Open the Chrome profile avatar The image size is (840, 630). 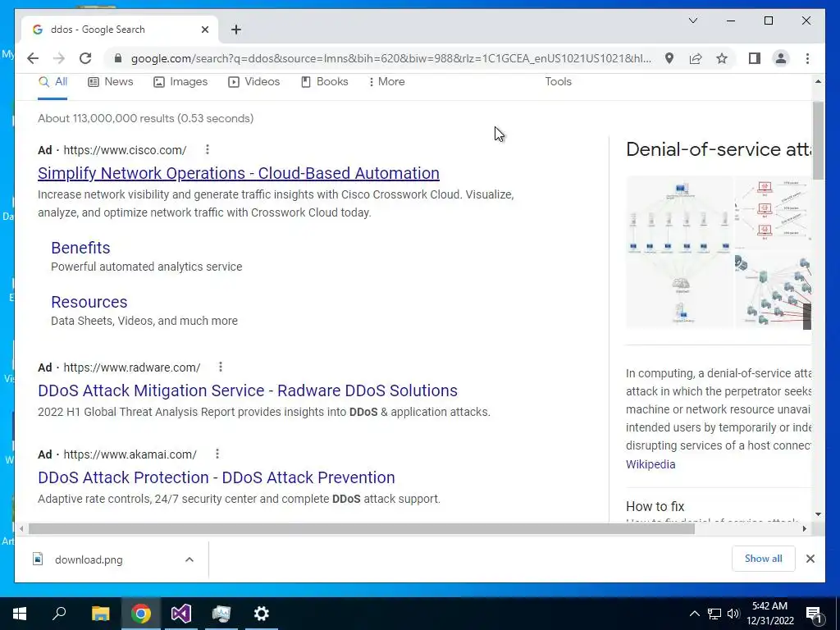(781, 58)
